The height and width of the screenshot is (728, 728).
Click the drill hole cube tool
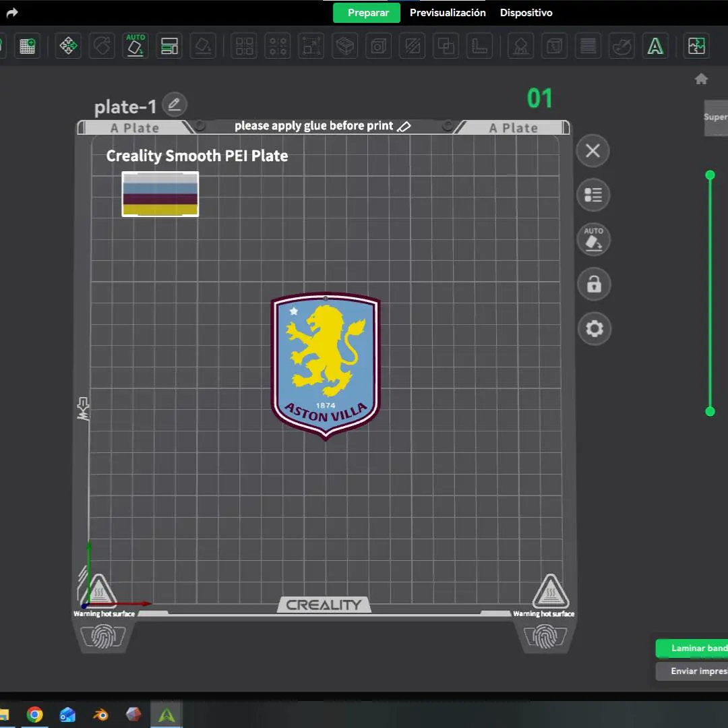379,46
